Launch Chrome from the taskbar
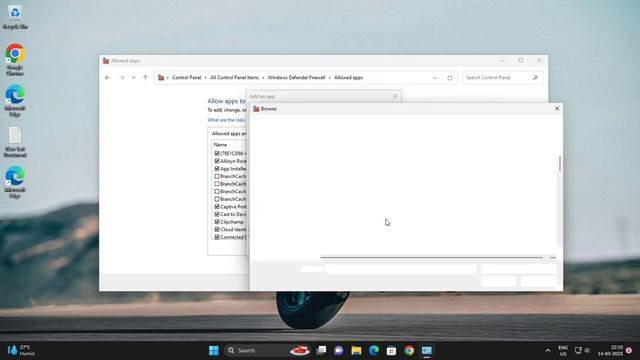Image resolution: width=640 pixels, height=360 pixels. point(409,351)
